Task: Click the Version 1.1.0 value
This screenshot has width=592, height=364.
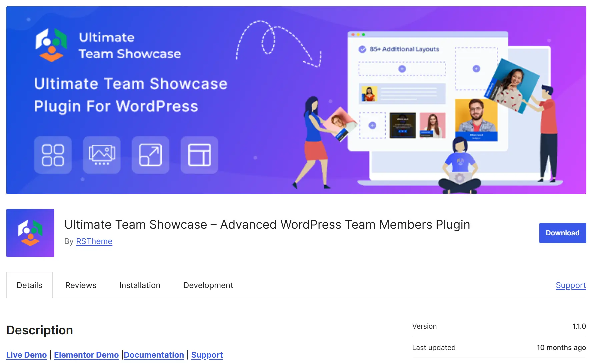Action: pyautogui.click(x=579, y=326)
